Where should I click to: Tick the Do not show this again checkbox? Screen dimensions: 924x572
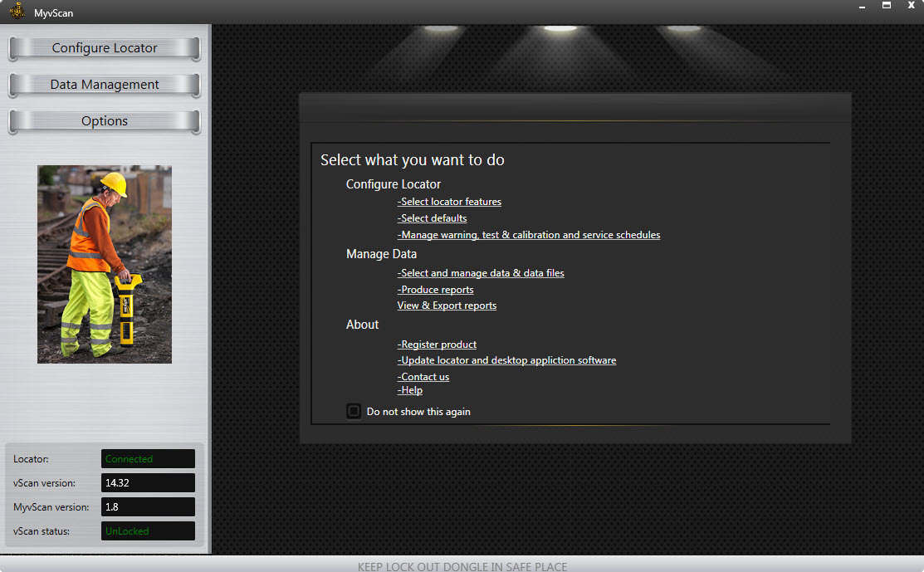coord(354,411)
